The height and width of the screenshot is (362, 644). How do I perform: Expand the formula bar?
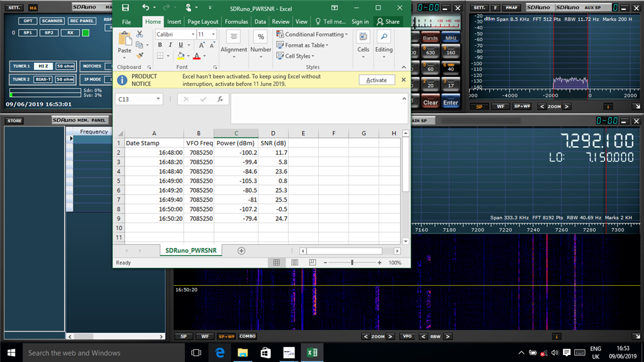point(404,99)
